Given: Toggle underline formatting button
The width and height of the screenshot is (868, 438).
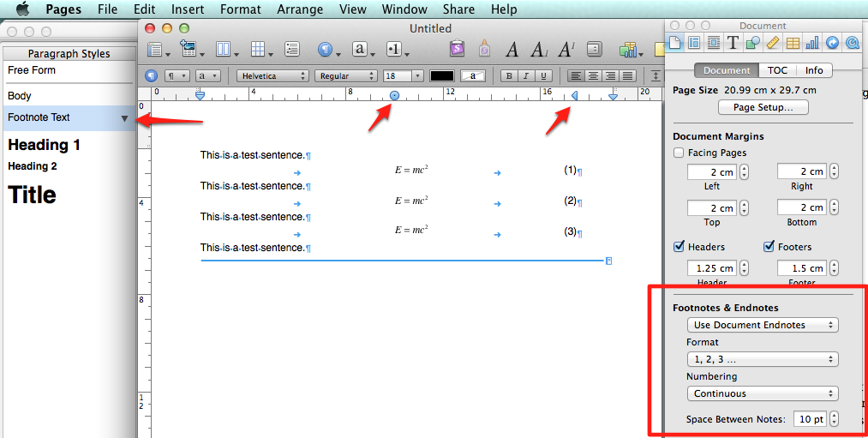Looking at the screenshot, I should 543,76.
